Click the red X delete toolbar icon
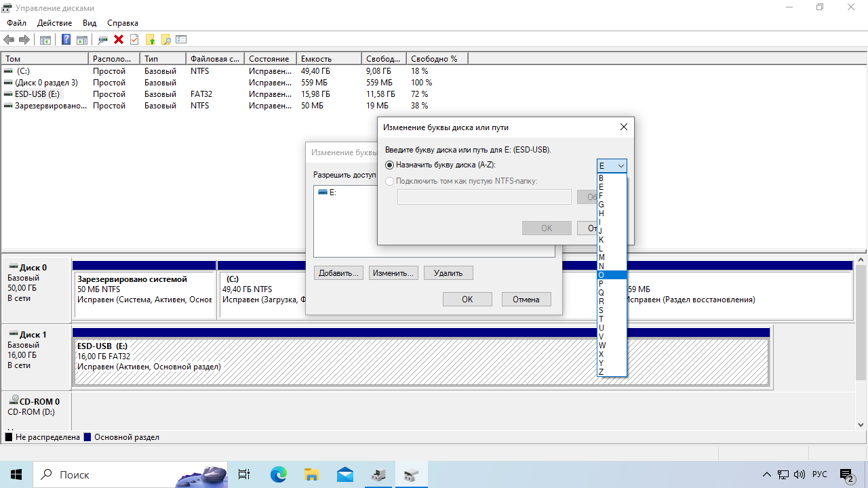The image size is (868, 488). click(119, 40)
